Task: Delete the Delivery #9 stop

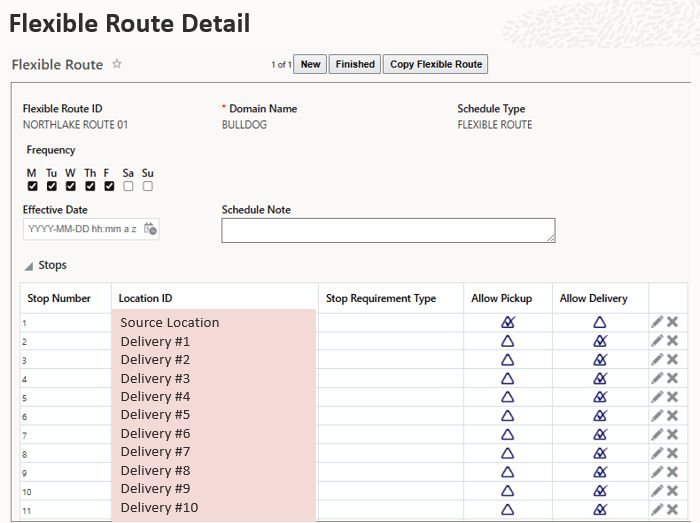Action: [672, 491]
